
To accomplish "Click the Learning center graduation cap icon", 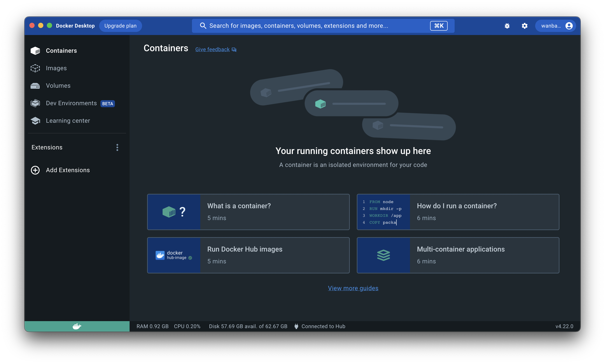I will tap(35, 121).
